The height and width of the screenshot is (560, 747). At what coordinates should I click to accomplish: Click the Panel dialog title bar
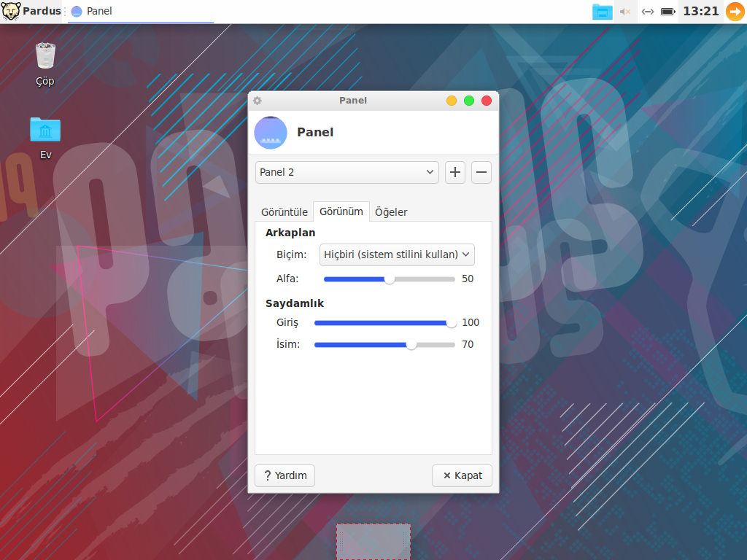tap(353, 101)
